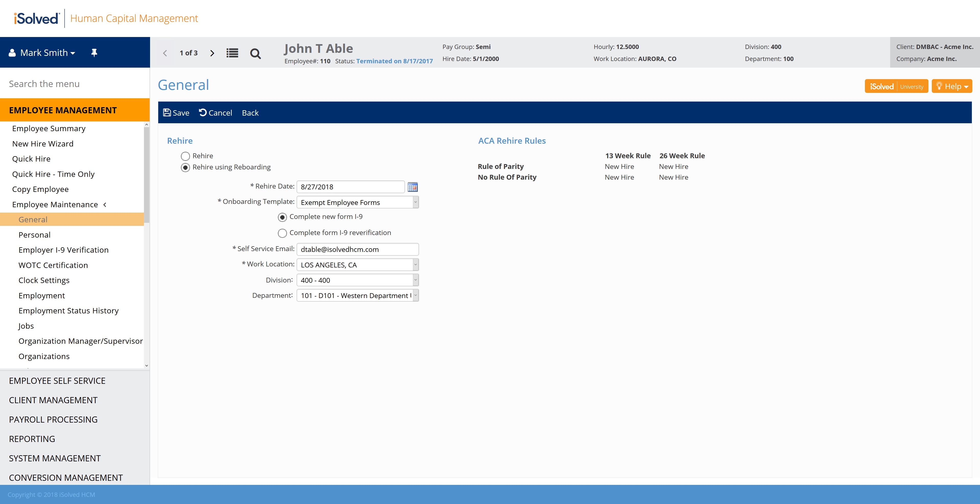
Task: Open the iSolved University link
Action: [x=896, y=86]
